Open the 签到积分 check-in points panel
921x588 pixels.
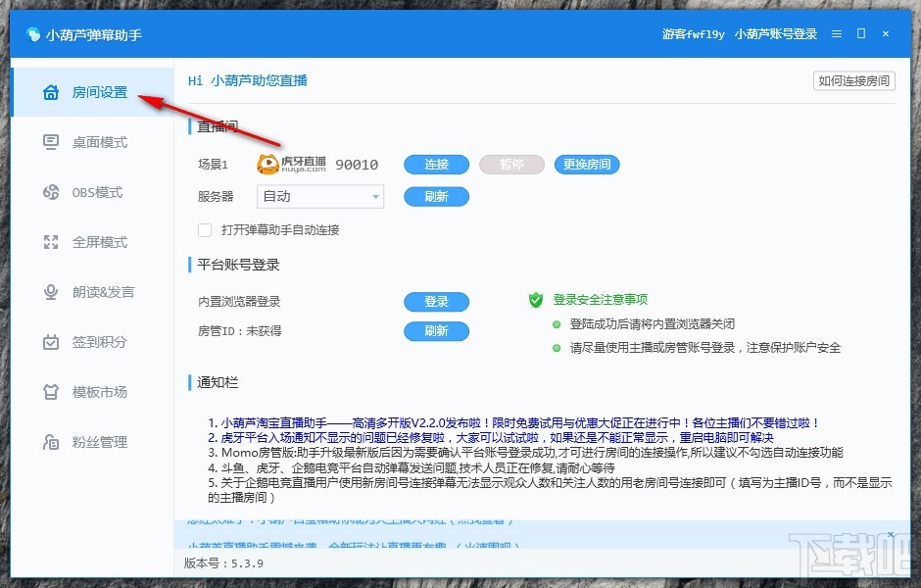pyautogui.click(x=94, y=342)
